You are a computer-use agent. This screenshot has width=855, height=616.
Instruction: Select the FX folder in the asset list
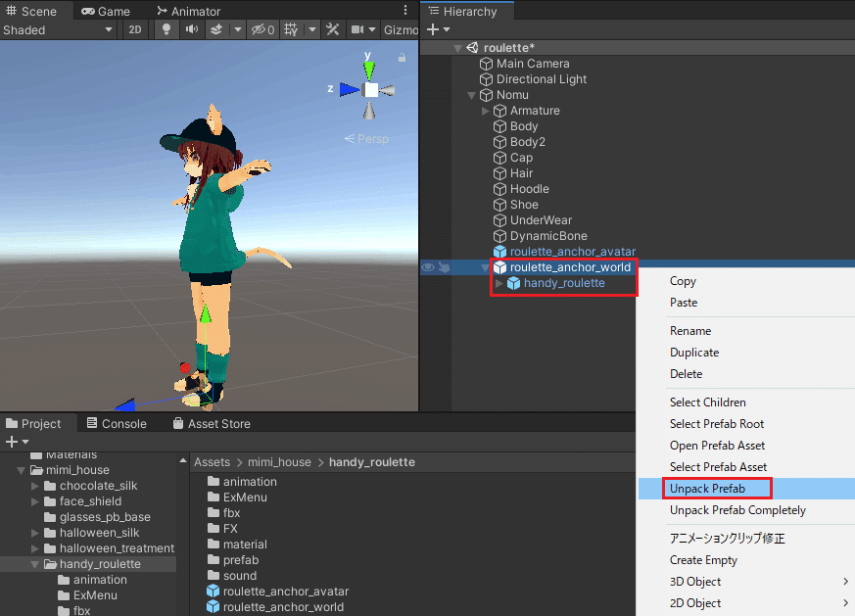[230, 529]
